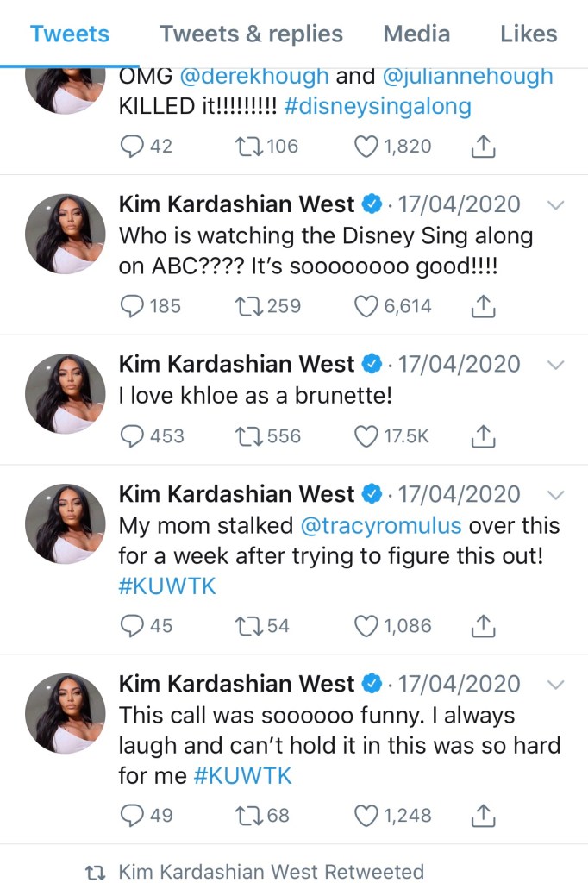
Task: Open the @tracyromulus mention link
Action: 380,526
